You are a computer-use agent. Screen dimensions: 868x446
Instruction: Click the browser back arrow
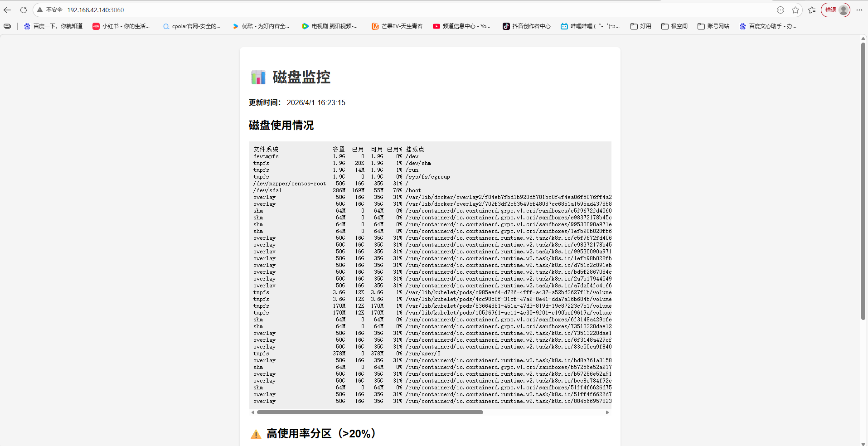7,10
